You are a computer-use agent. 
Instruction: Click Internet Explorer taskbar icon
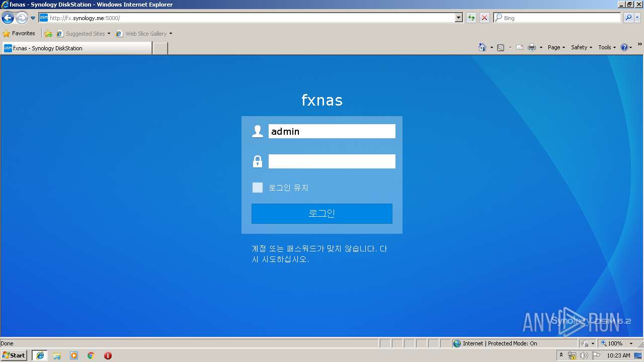pos(40,355)
